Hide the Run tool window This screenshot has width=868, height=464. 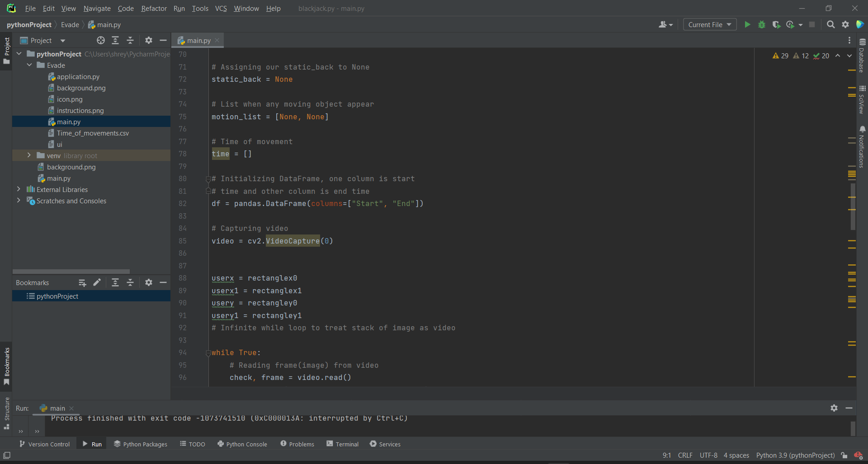849,408
